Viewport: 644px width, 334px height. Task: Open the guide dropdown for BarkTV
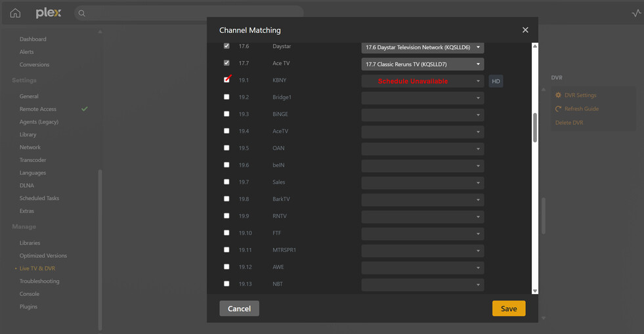tap(423, 200)
